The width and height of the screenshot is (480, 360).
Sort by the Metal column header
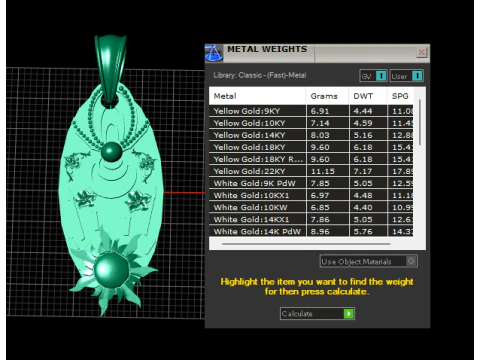257,96
